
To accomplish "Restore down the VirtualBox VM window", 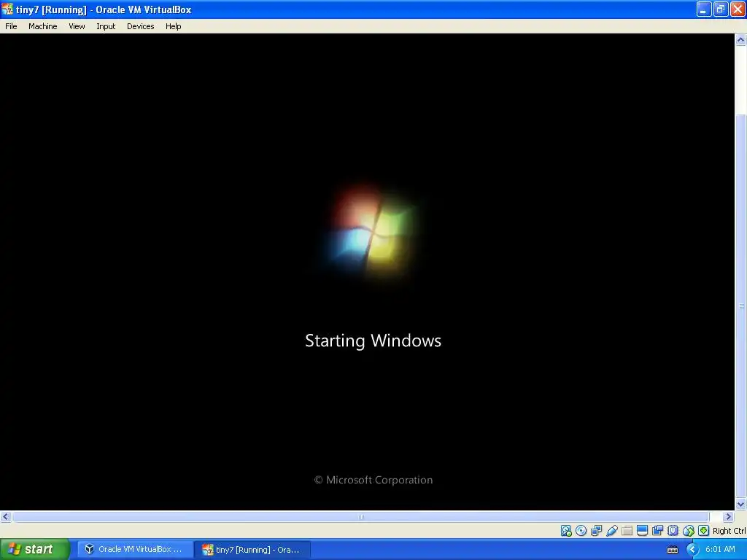I will pos(721,9).
